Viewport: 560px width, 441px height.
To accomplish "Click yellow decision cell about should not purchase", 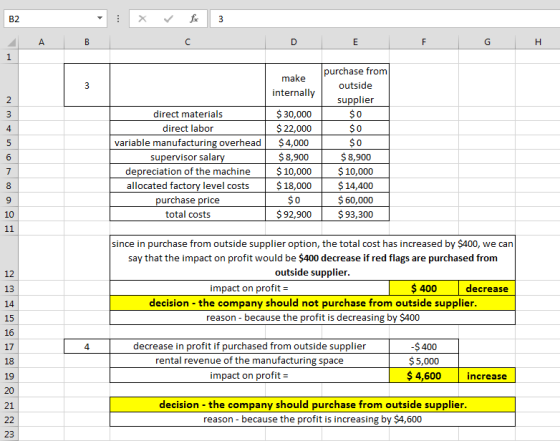I will [x=312, y=303].
